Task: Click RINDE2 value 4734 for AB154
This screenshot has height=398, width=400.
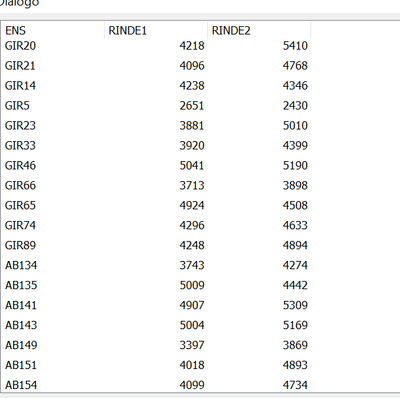Action: 295,386
